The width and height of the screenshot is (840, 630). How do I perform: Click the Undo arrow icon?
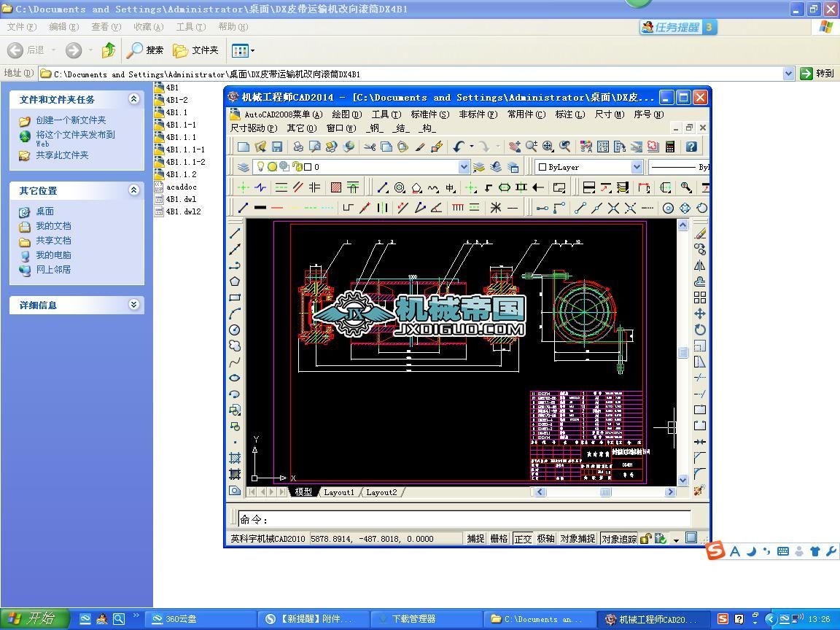pos(459,147)
